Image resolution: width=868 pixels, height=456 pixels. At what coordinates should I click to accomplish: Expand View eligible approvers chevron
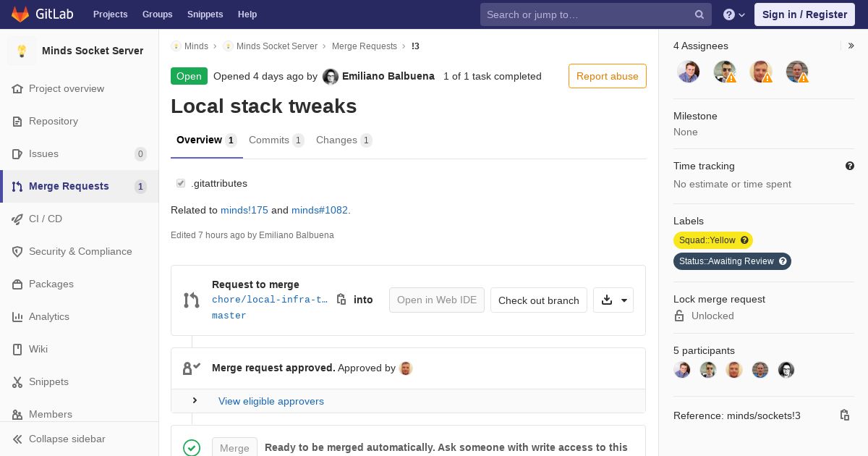coord(195,401)
